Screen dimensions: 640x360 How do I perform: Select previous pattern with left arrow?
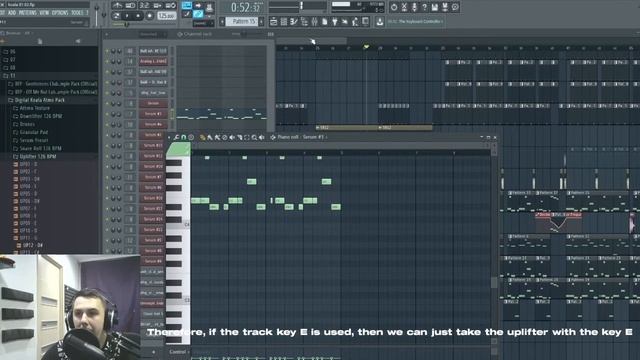[222, 22]
